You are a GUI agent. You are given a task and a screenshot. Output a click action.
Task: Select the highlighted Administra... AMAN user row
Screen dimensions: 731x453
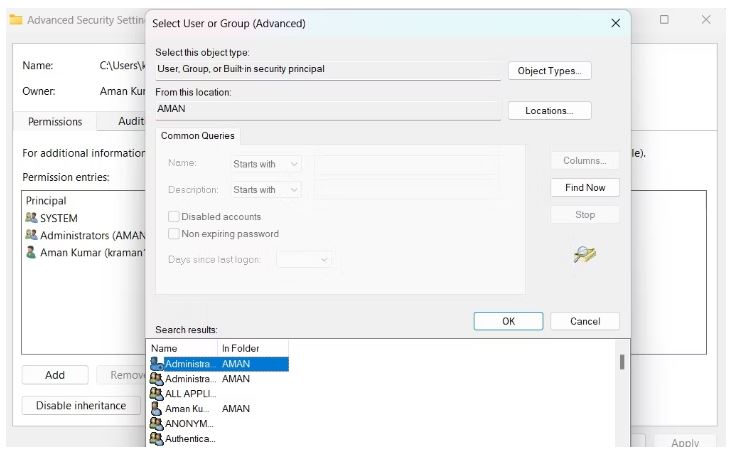point(219,364)
